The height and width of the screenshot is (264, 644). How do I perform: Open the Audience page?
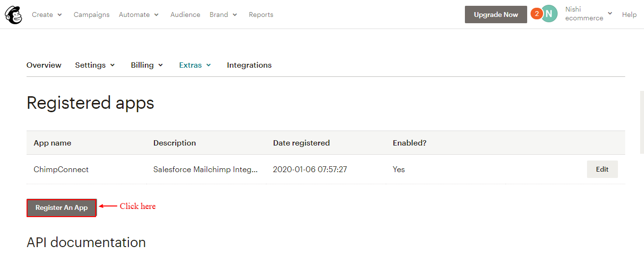185,15
